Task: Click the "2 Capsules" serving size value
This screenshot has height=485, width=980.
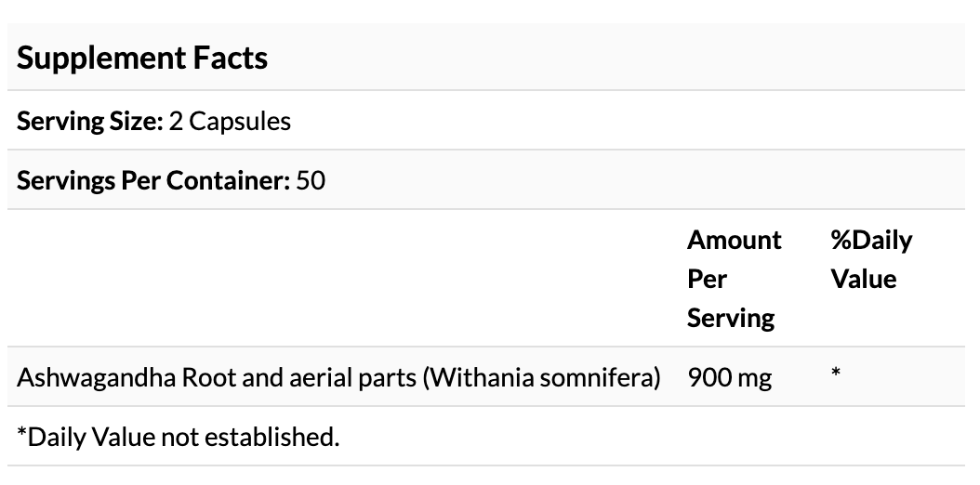Action: (x=230, y=121)
